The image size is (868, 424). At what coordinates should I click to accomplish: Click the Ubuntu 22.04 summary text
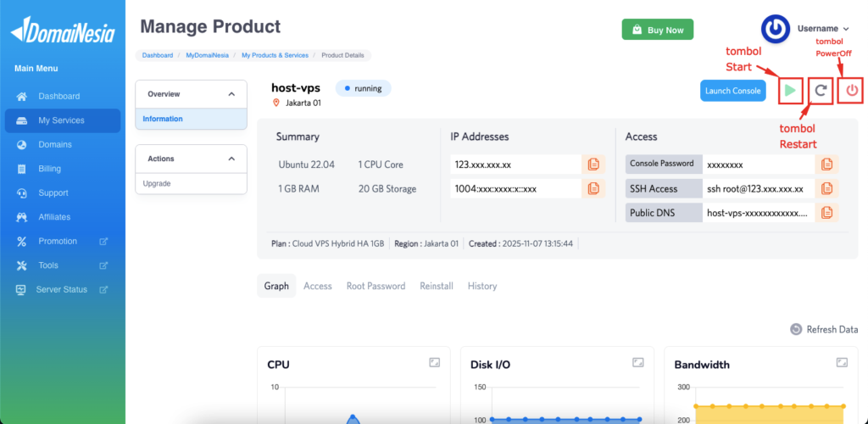tap(305, 165)
